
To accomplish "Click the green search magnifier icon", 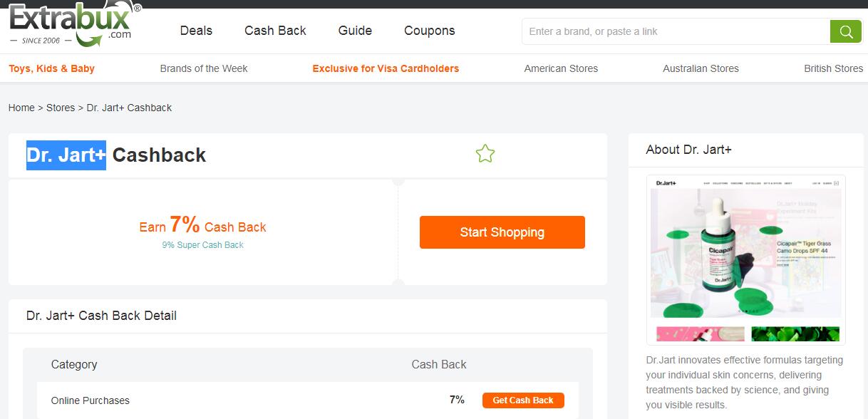I will pyautogui.click(x=846, y=31).
